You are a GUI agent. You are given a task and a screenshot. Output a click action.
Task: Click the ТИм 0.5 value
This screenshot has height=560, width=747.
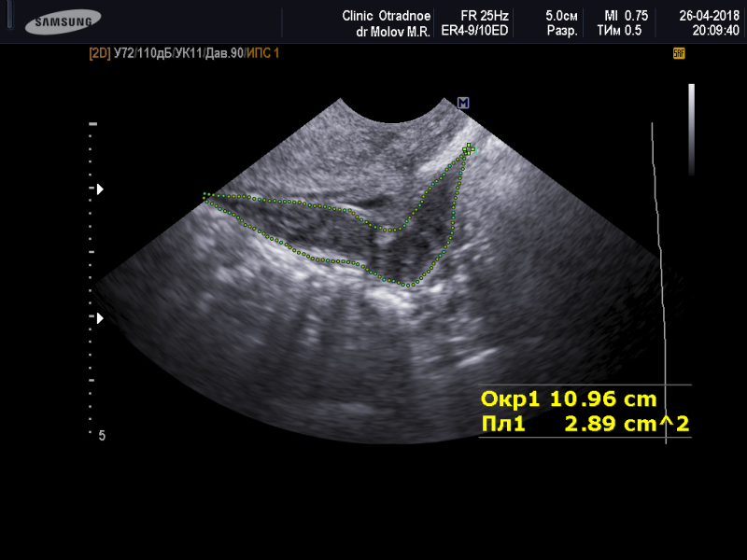tap(619, 31)
